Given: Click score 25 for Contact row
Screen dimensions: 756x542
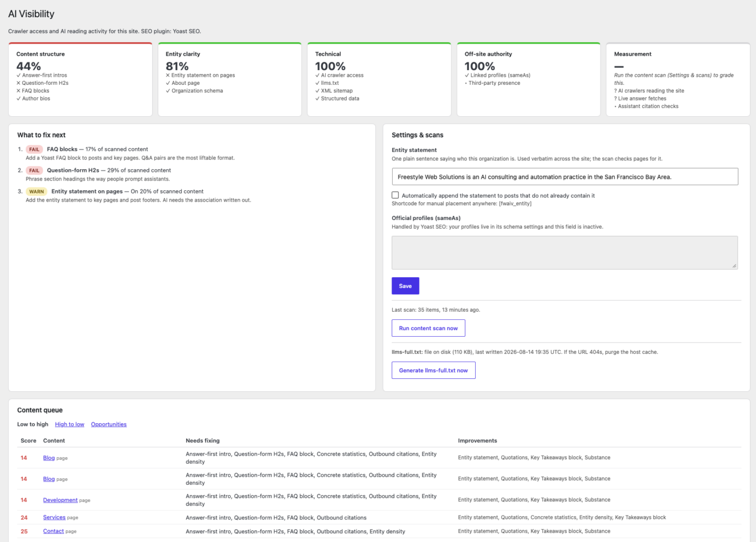Looking at the screenshot, I should (24, 531).
